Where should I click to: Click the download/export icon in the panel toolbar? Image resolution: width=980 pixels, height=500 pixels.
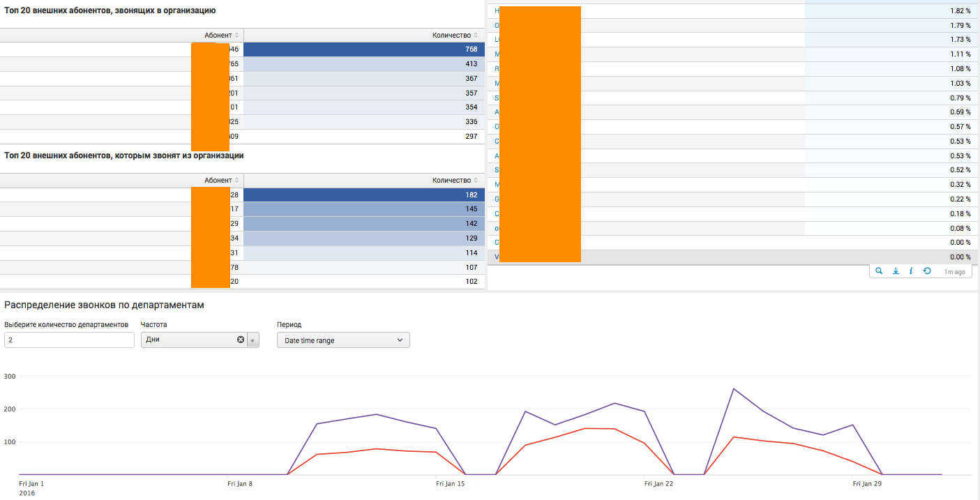tap(896, 271)
